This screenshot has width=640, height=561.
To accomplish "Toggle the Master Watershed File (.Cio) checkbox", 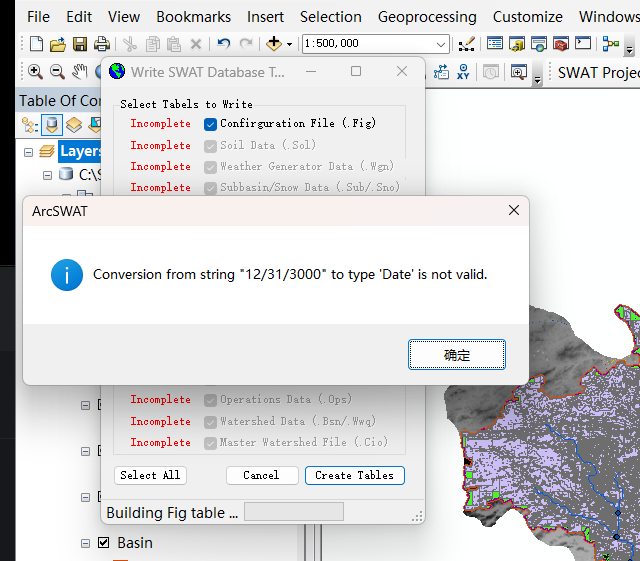I will [210, 443].
